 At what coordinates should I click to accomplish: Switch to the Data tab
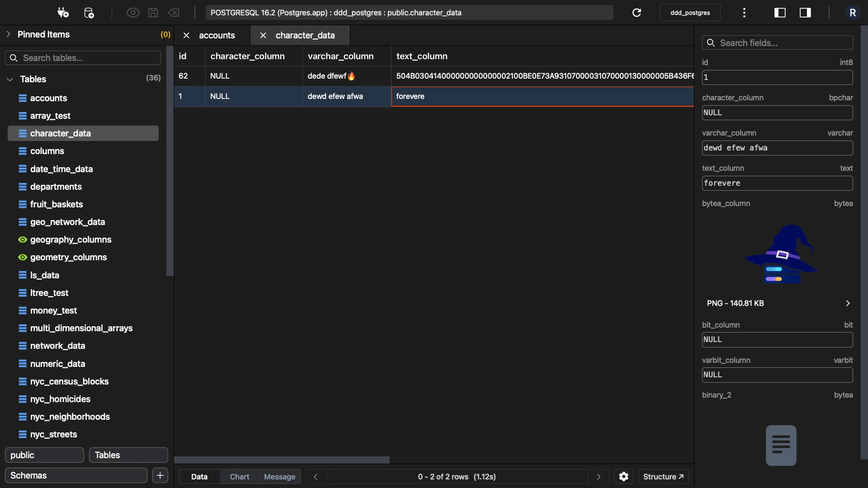click(199, 477)
